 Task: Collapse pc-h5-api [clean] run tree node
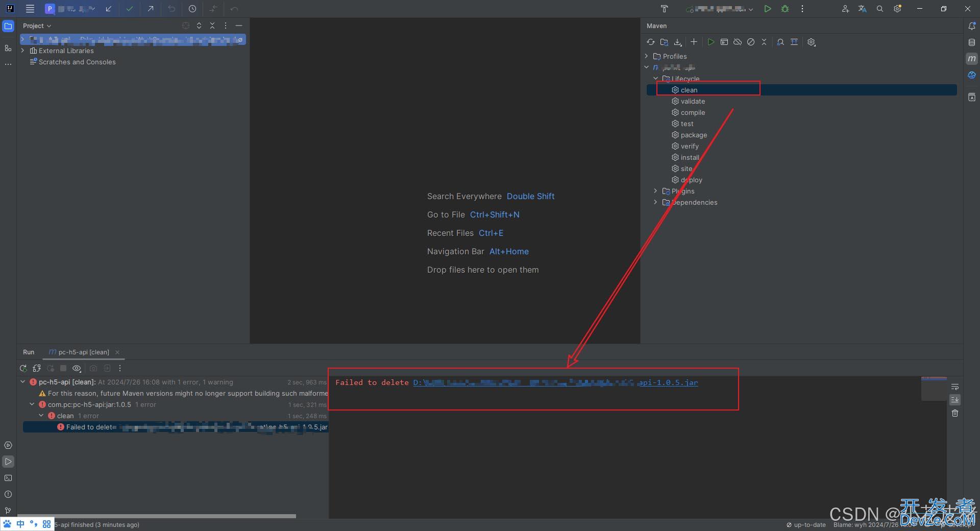point(23,382)
